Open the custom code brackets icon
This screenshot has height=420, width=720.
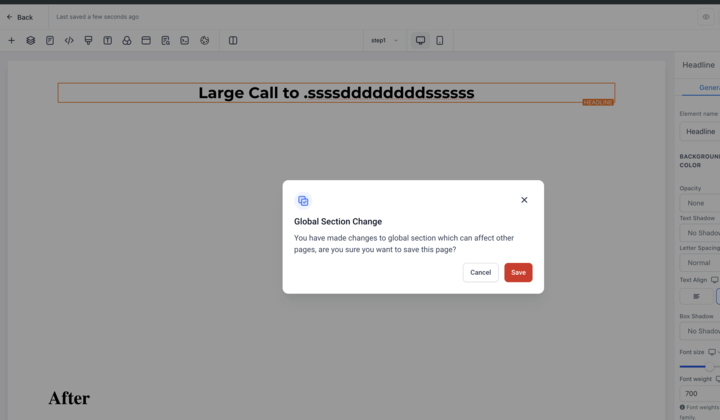coord(69,40)
